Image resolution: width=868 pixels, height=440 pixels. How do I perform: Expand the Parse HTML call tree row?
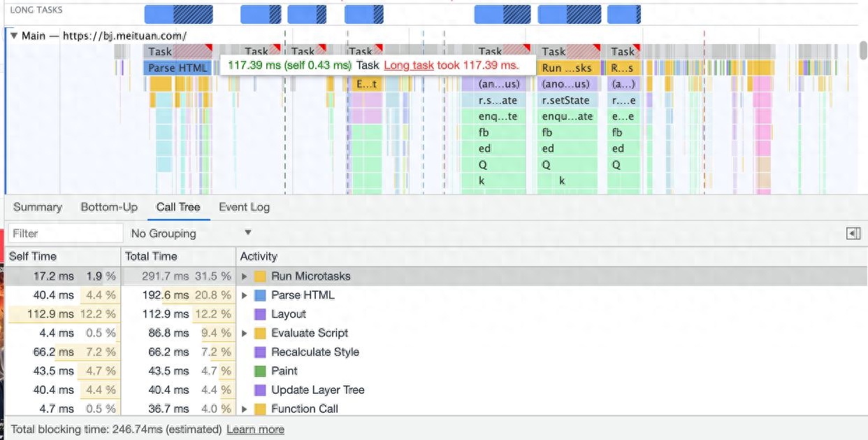245,295
